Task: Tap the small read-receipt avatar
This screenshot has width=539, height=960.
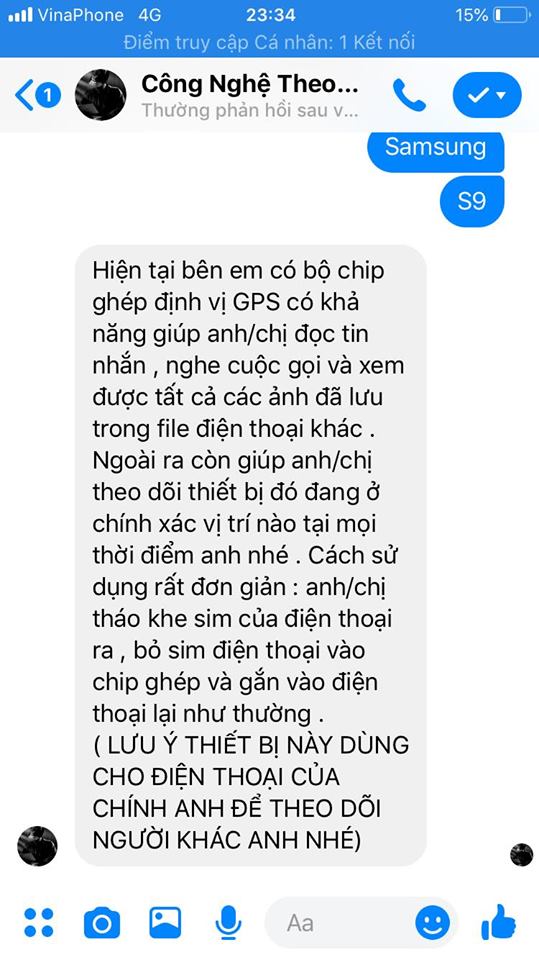Action: coord(522,854)
